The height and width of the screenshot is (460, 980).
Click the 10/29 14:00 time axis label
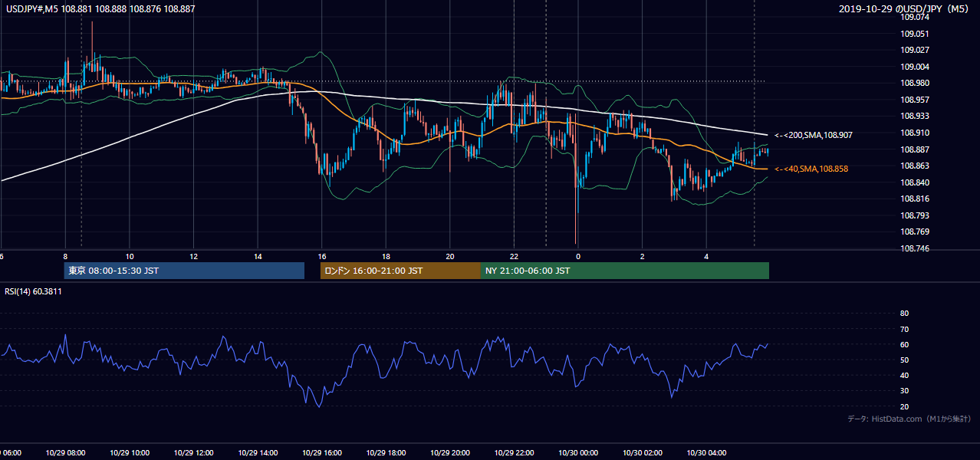click(x=258, y=452)
